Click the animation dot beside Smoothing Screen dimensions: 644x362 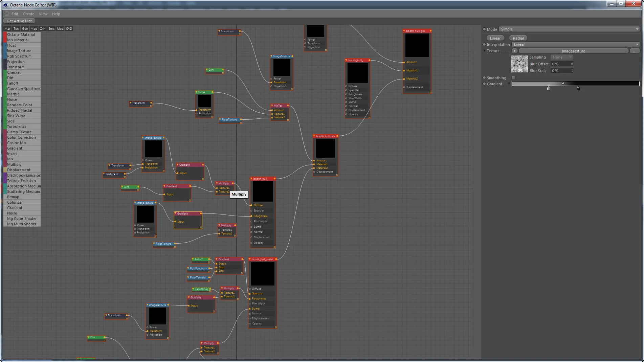(x=484, y=78)
